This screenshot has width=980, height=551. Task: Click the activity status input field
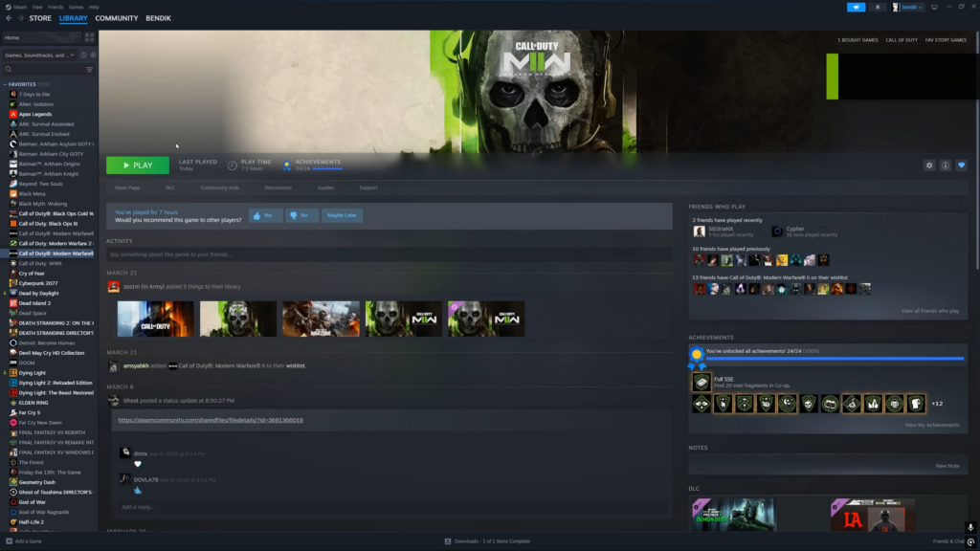(x=389, y=254)
